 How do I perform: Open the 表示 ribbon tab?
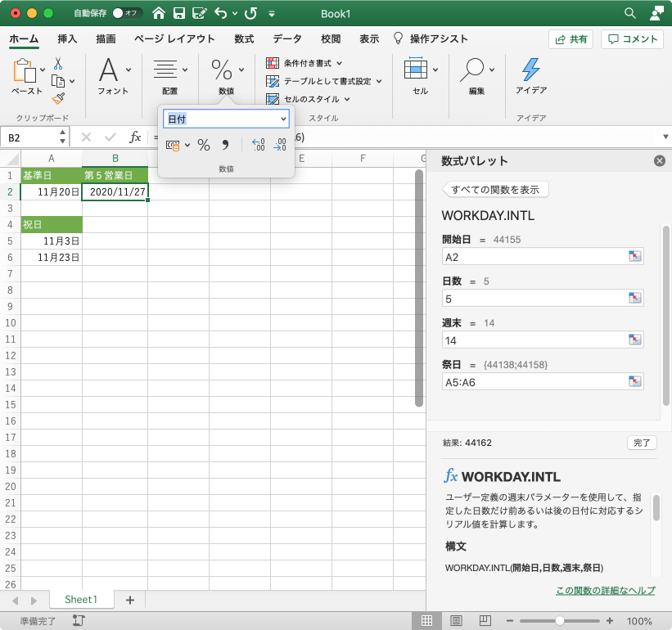369,39
